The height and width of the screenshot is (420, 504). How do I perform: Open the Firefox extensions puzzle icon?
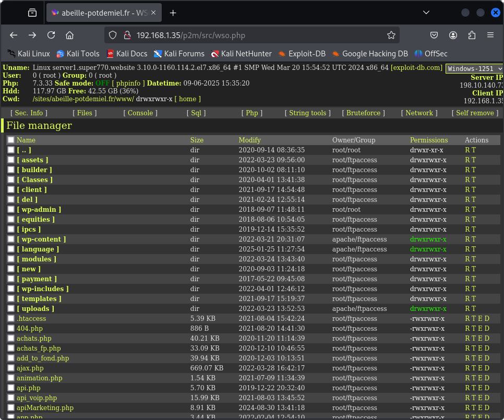(x=472, y=35)
